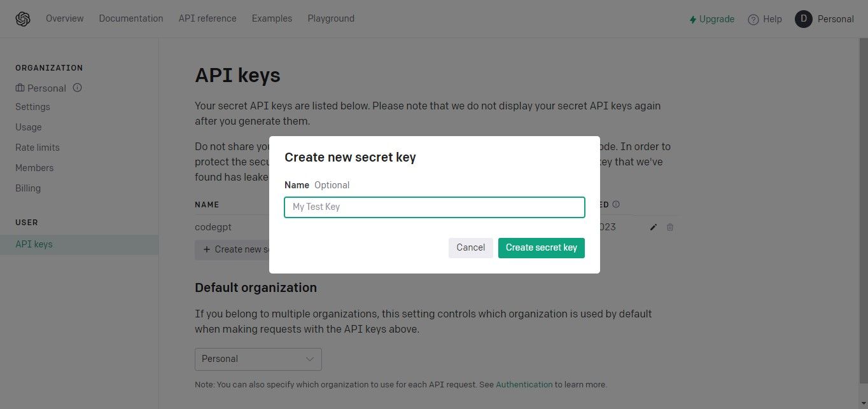Click the Upgrade lightning bolt icon
Screen dimensions: 868x409
(x=693, y=20)
